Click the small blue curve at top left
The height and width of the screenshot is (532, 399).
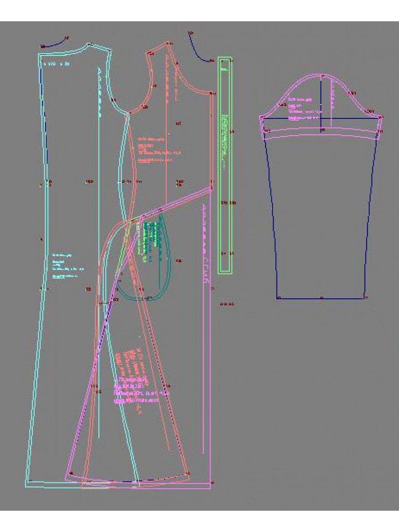click(x=53, y=43)
